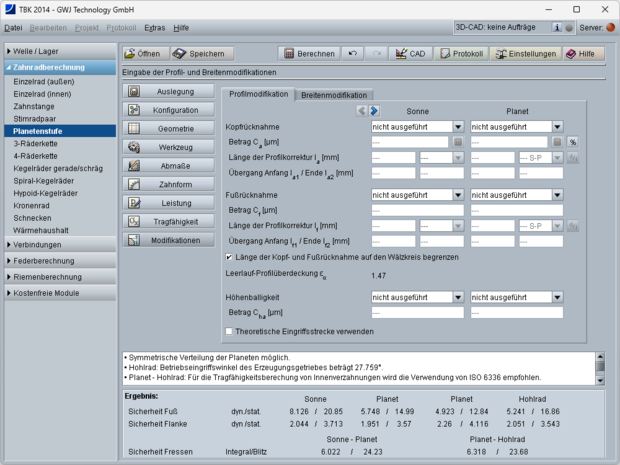620x465 pixels.
Task: Click the blue next-arrow above Sonne column
Action: [374, 111]
